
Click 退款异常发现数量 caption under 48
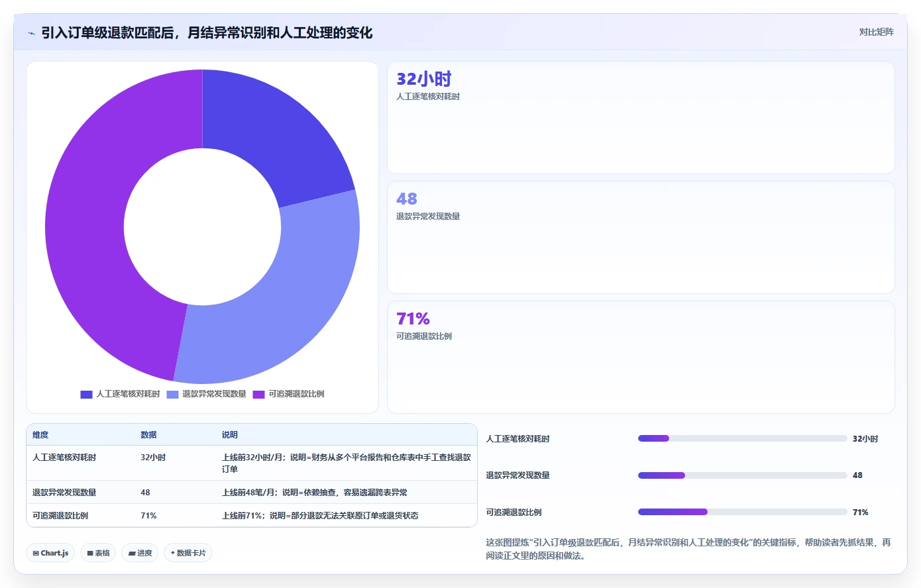pyautogui.click(x=428, y=217)
